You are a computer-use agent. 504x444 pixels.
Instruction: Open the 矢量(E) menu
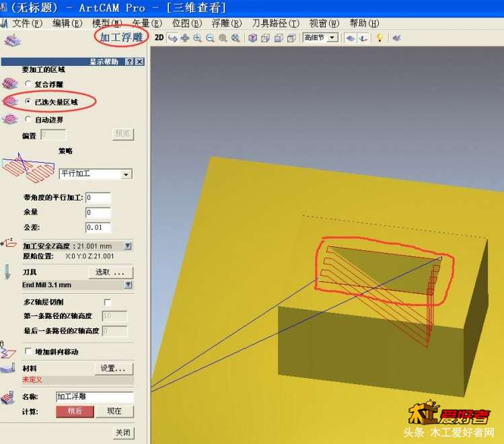[147, 24]
